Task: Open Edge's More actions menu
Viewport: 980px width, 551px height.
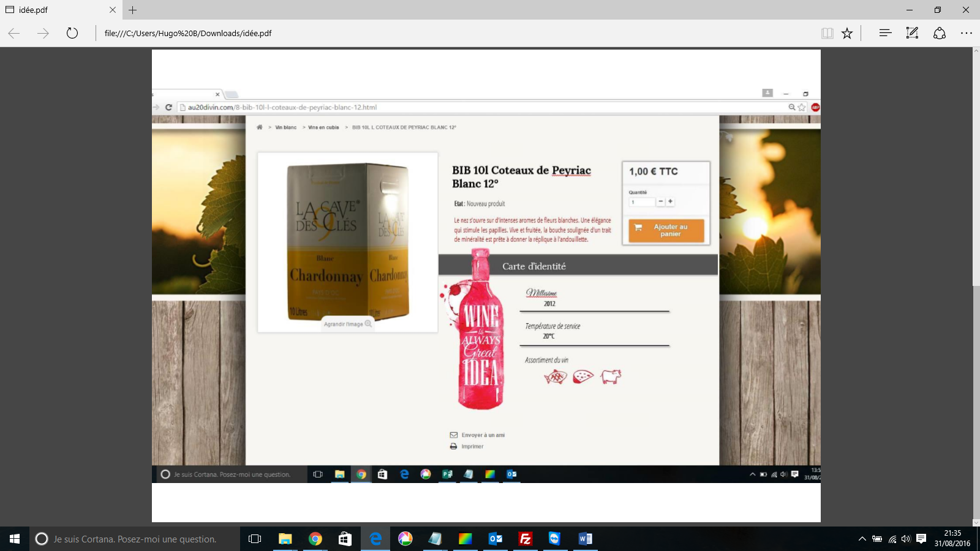Action: click(967, 33)
